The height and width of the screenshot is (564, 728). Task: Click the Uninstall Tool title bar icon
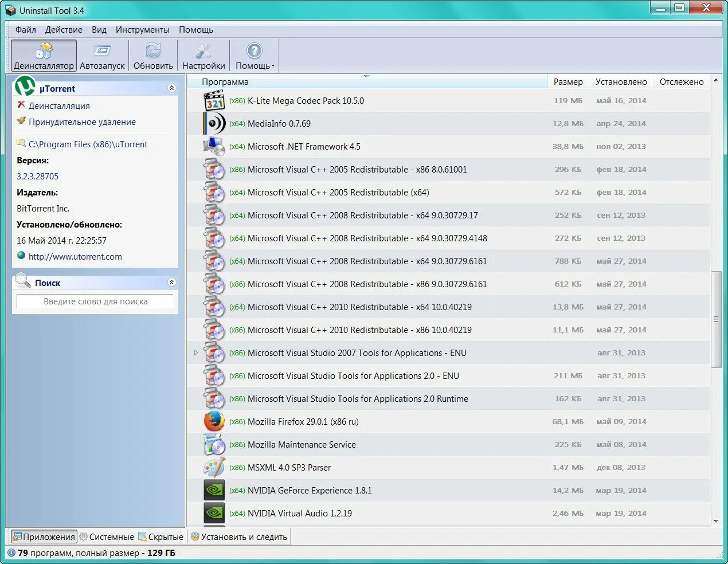click(10, 10)
